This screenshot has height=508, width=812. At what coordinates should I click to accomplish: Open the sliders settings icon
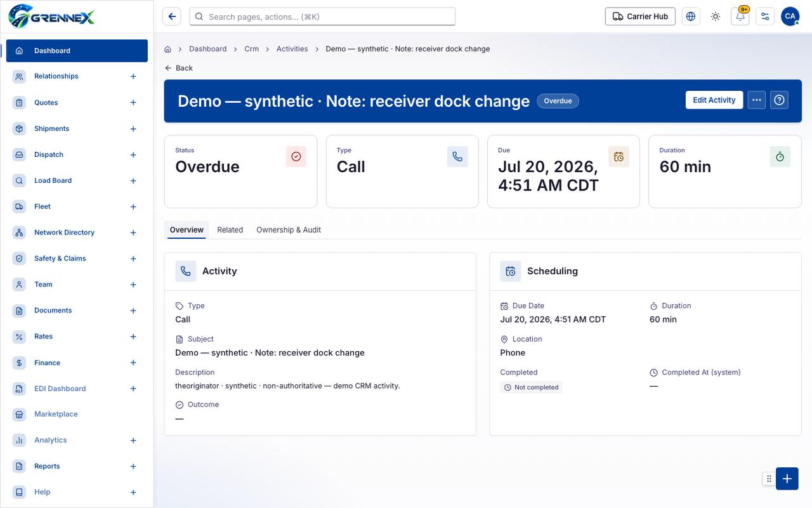click(765, 17)
